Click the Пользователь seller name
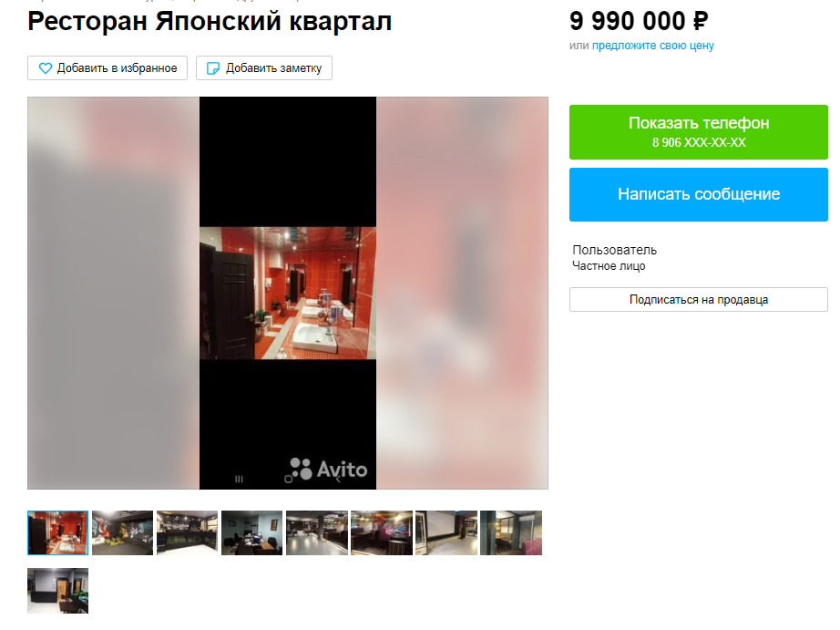The width and height of the screenshot is (840, 630). [614, 250]
